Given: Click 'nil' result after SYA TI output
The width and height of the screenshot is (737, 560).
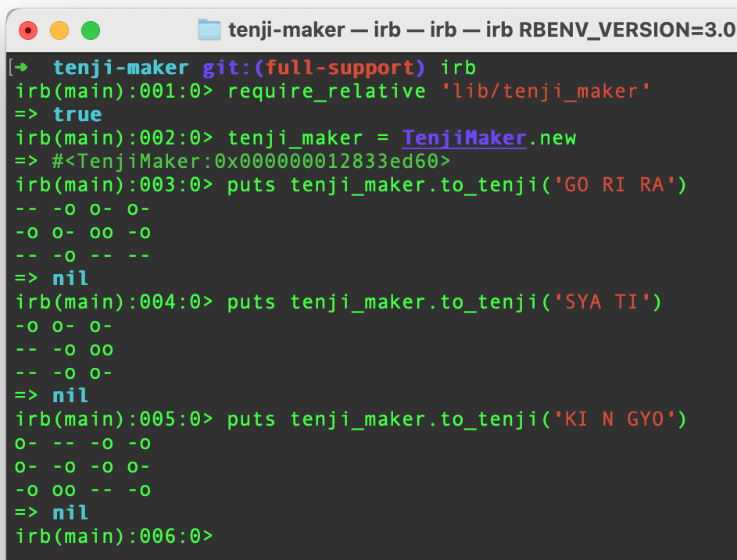Looking at the screenshot, I should click(x=70, y=395).
